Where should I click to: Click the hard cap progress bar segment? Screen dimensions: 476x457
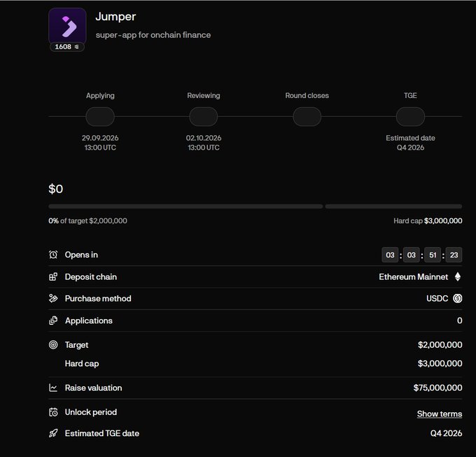[393, 206]
